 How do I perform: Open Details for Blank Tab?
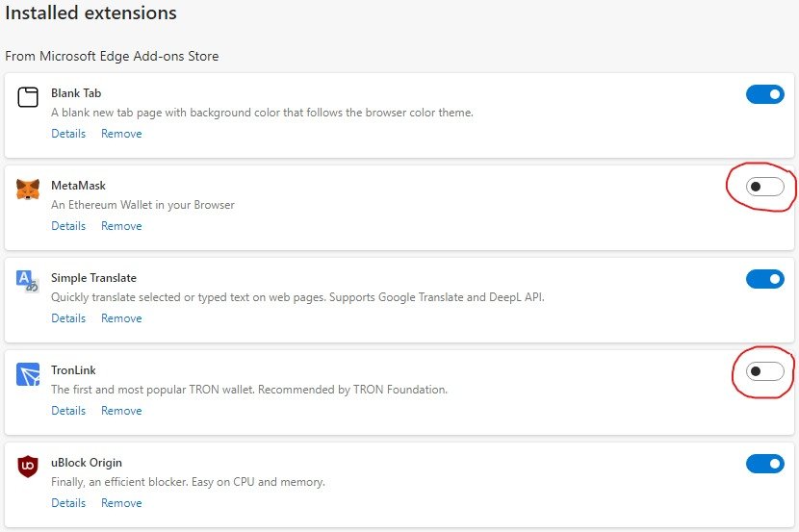(x=68, y=134)
